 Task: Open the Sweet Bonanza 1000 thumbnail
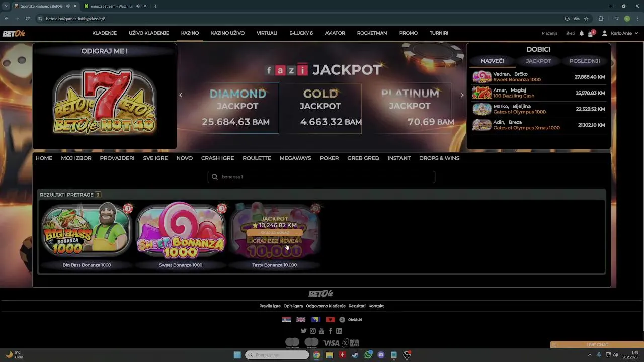coord(181,231)
